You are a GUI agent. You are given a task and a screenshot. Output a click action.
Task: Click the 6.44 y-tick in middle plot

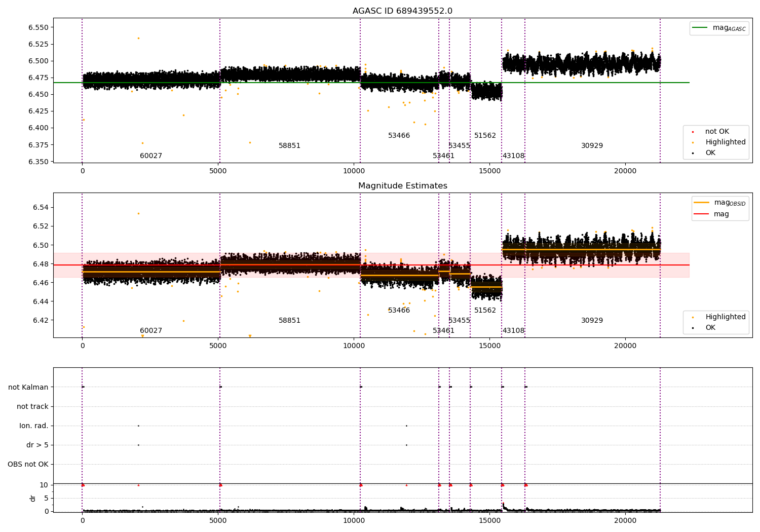(41, 301)
